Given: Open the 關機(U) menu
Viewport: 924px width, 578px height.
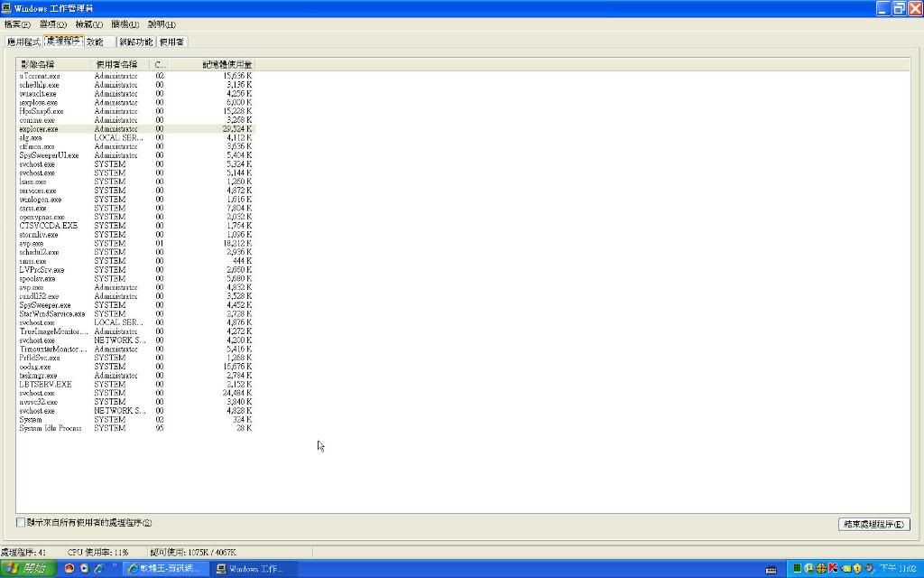Looking at the screenshot, I should (x=125, y=24).
